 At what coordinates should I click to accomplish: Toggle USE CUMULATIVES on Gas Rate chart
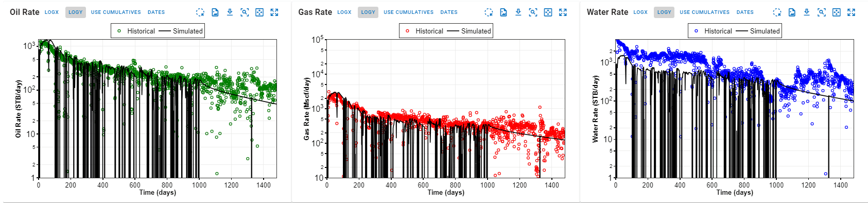(x=409, y=12)
